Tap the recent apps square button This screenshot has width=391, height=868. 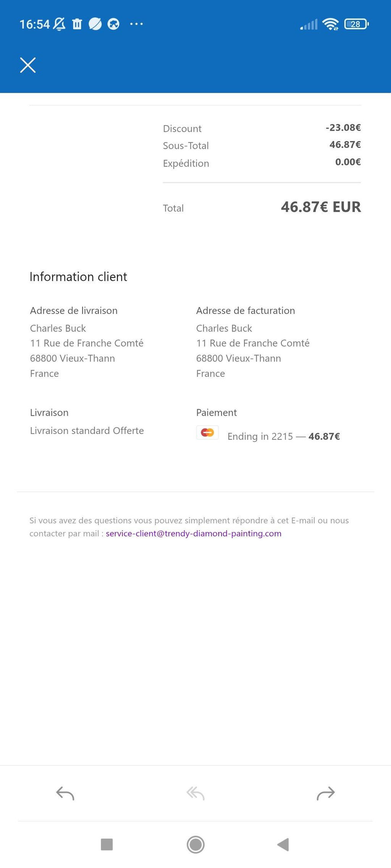click(x=107, y=844)
